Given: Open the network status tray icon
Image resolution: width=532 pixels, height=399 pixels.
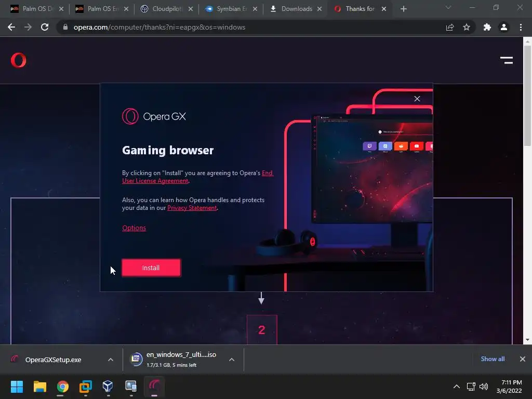Looking at the screenshot, I should click(471, 387).
